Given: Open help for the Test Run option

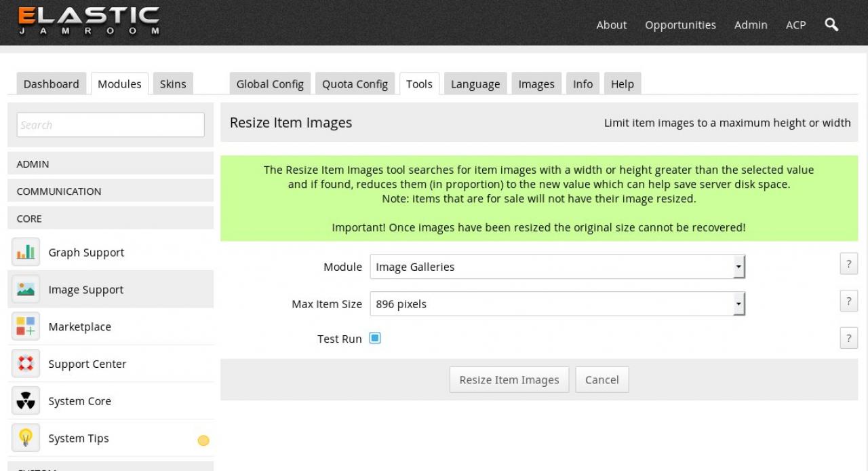Looking at the screenshot, I should (848, 338).
